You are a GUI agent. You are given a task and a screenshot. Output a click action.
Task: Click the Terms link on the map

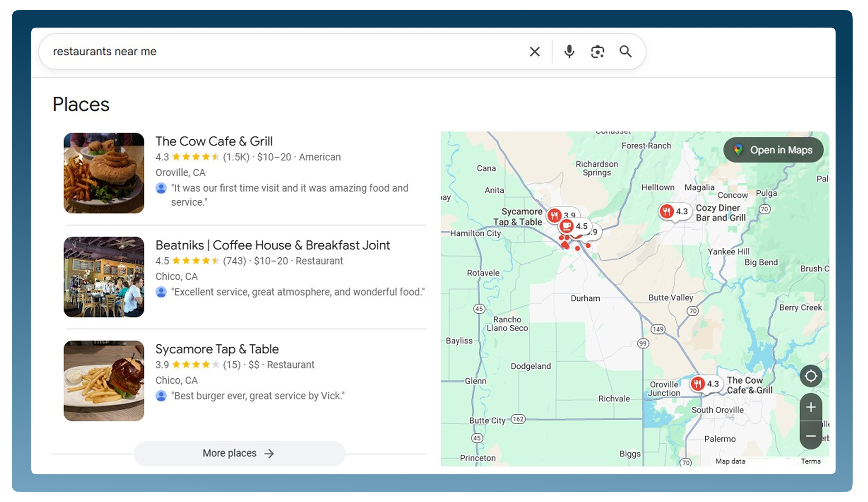(x=811, y=461)
